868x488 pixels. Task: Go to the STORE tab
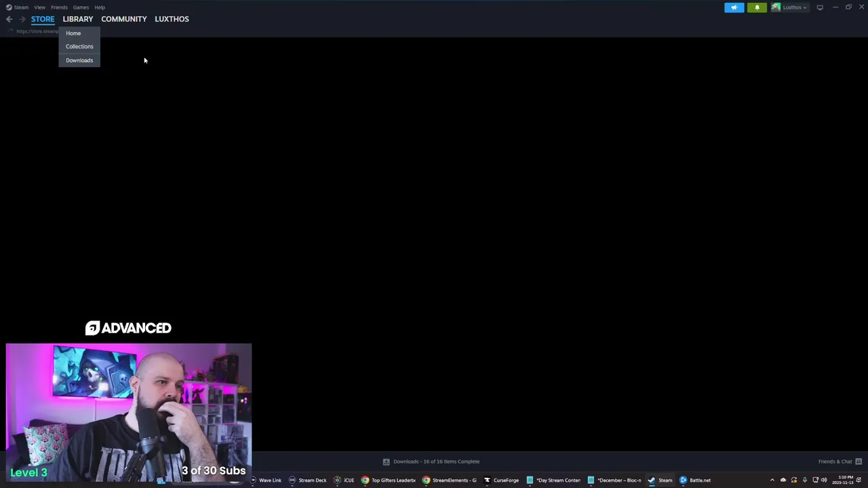[43, 19]
